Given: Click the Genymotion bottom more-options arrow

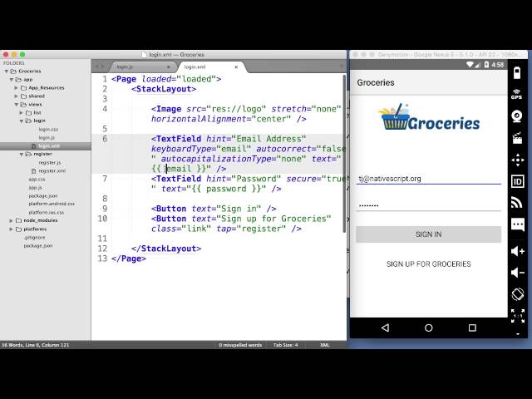Looking at the screenshot, I should pyautogui.click(x=518, y=334).
